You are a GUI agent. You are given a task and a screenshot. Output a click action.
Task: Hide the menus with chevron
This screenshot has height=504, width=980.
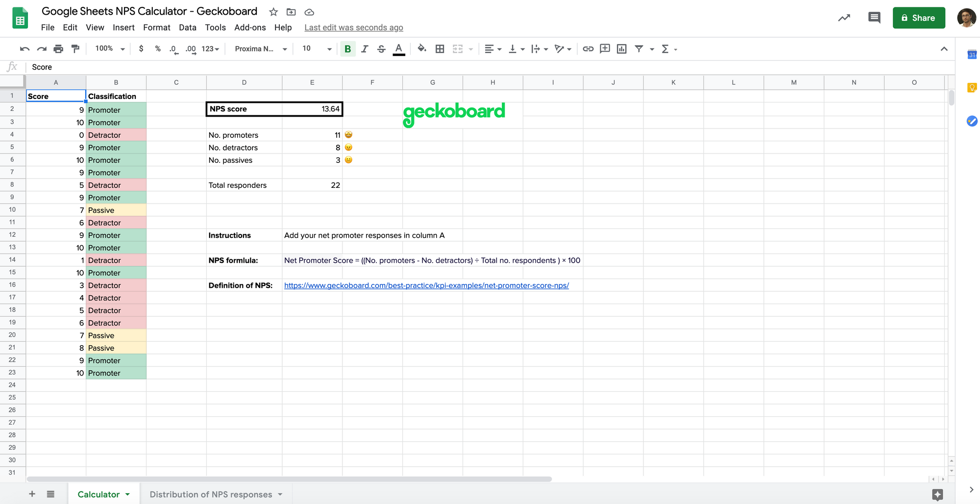coord(944,49)
